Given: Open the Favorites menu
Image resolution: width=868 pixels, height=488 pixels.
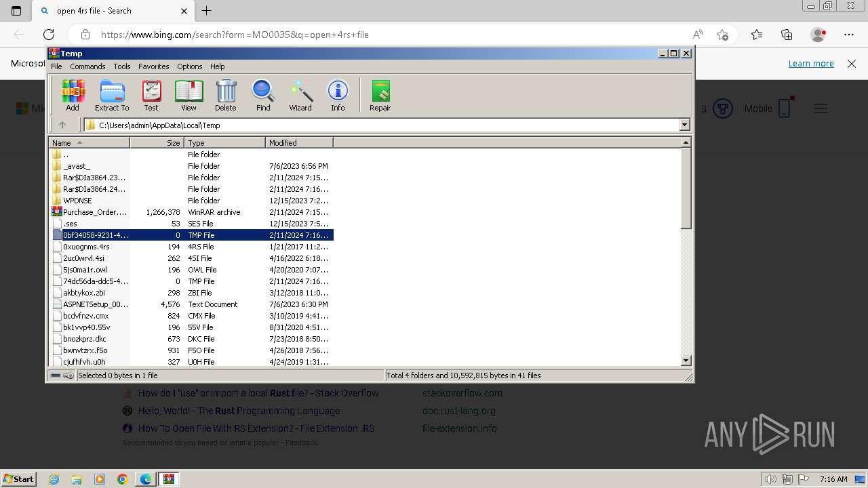Looking at the screenshot, I should click(154, 66).
